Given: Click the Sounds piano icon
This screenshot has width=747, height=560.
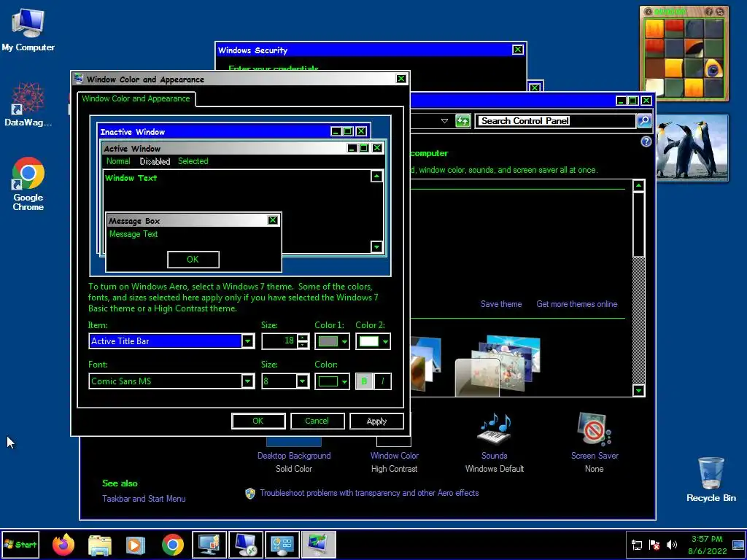Looking at the screenshot, I should coord(495,429).
